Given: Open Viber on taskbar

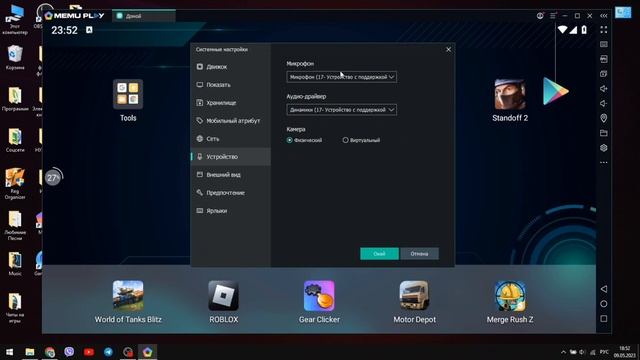Looking at the screenshot, I should click(x=69, y=351).
